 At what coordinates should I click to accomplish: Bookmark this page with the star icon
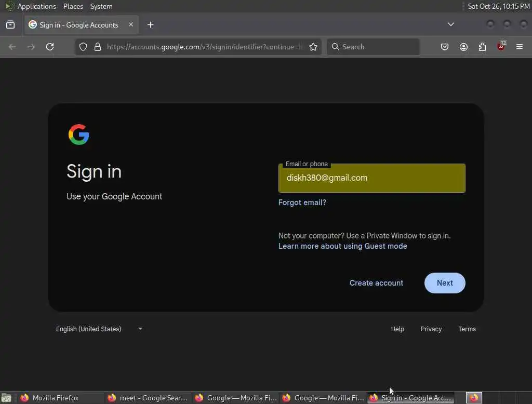[313, 47]
